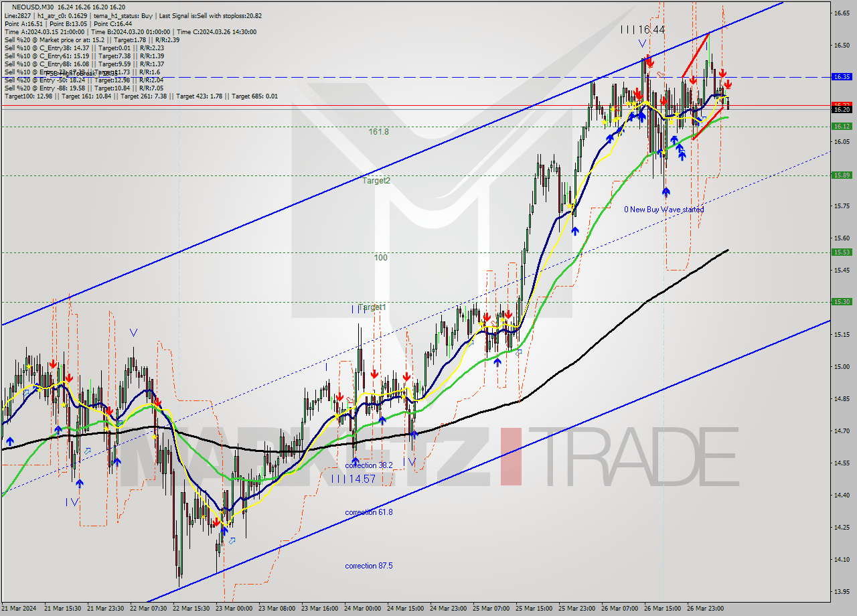Click the blue 16.35 price tag
The width and height of the screenshot is (857, 616).
click(841, 77)
